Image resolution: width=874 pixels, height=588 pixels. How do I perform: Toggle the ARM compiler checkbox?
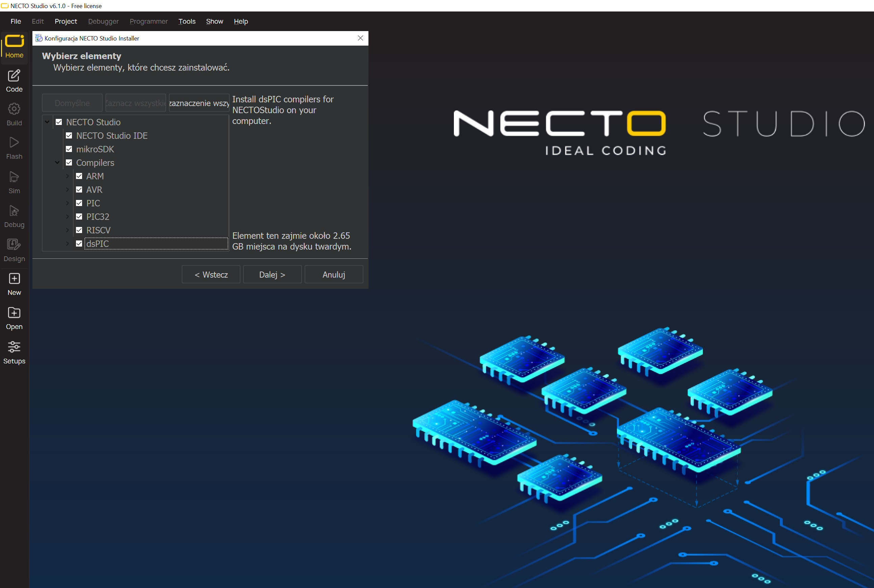(79, 176)
